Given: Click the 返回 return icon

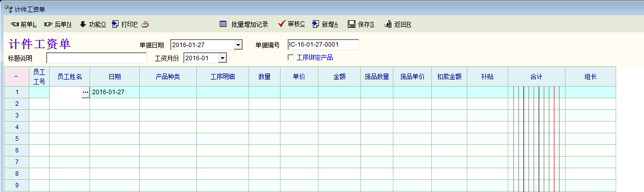Looking at the screenshot, I should 388,24.
